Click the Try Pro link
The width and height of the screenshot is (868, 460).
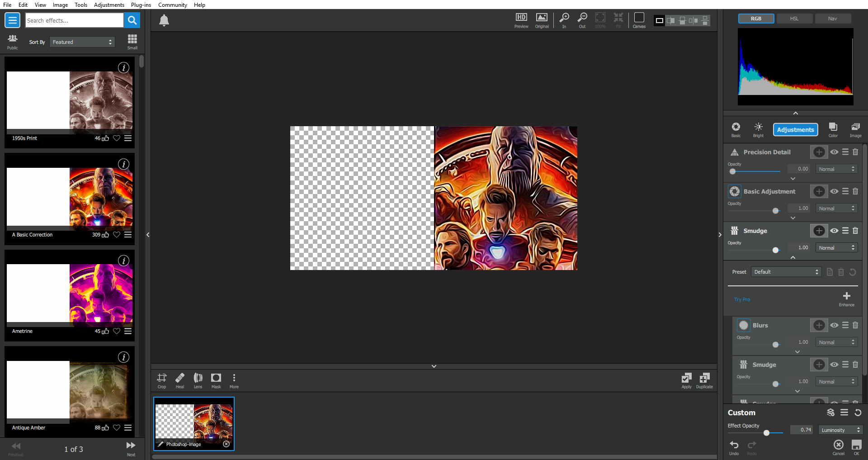pyautogui.click(x=742, y=299)
